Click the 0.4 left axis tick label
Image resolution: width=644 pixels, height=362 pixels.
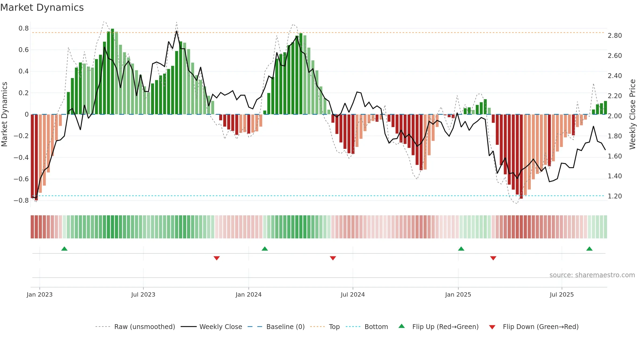point(24,71)
